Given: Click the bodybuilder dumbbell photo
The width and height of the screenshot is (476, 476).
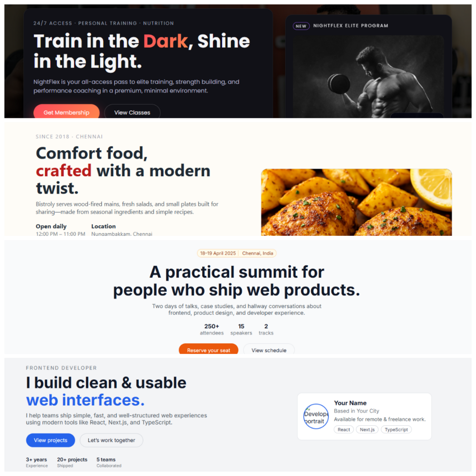Looking at the screenshot, I should (x=368, y=77).
